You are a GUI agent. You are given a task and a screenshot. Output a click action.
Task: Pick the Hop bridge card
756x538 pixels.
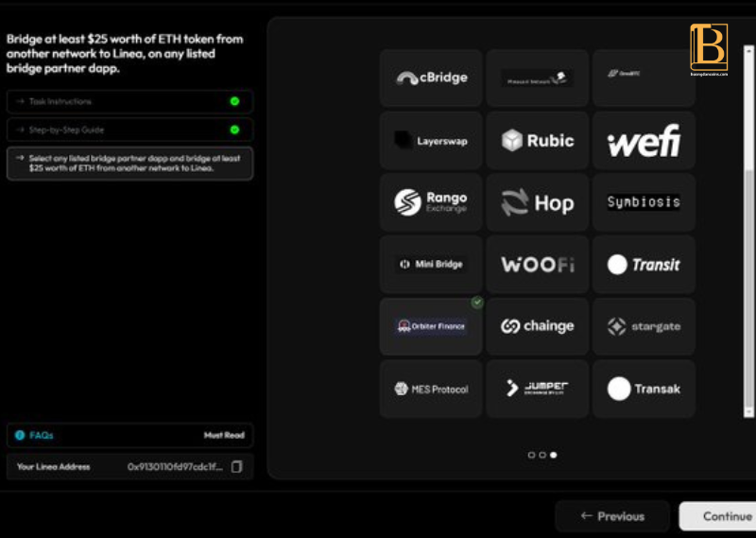pyautogui.click(x=537, y=202)
